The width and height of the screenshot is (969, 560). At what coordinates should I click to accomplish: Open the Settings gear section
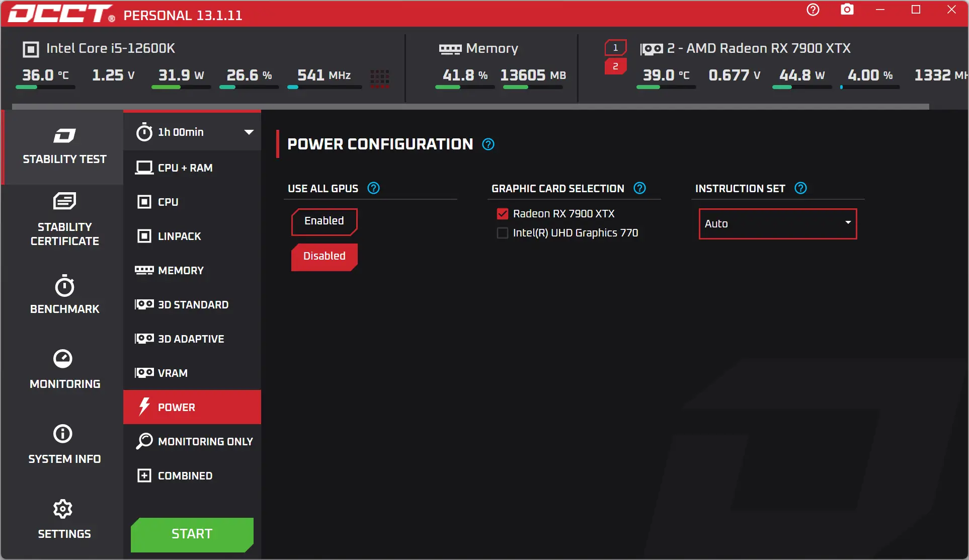[64, 520]
